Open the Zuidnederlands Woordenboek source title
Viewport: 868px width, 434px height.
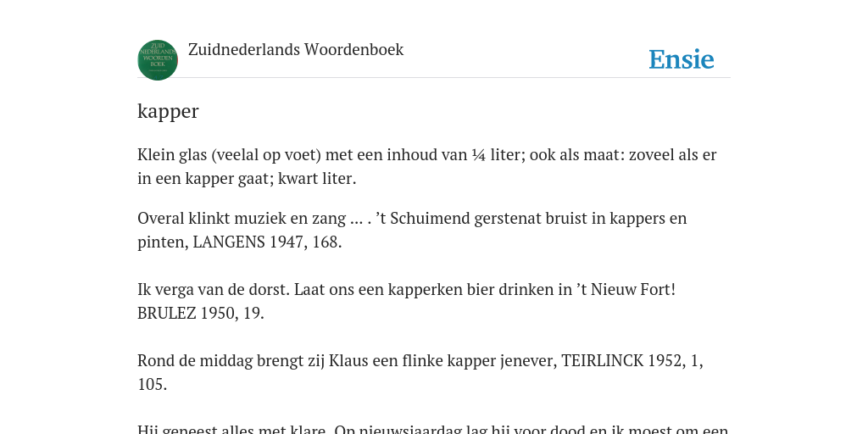[x=296, y=49]
